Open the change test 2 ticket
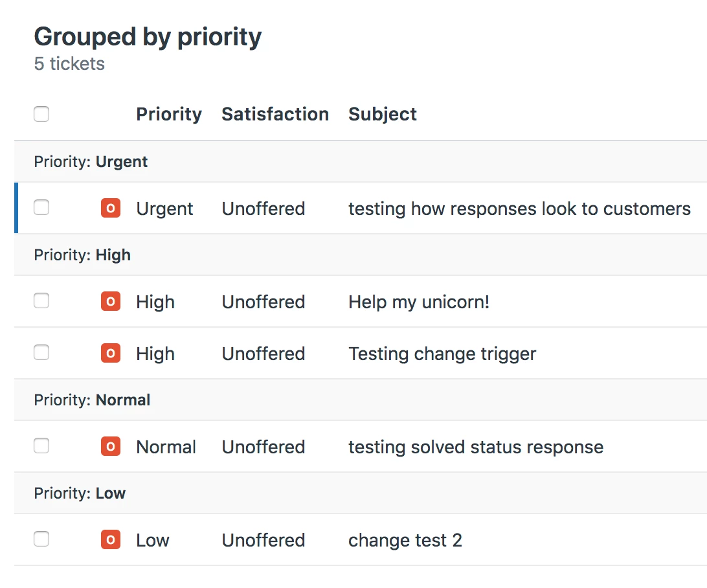This screenshot has width=707, height=588. click(x=405, y=541)
